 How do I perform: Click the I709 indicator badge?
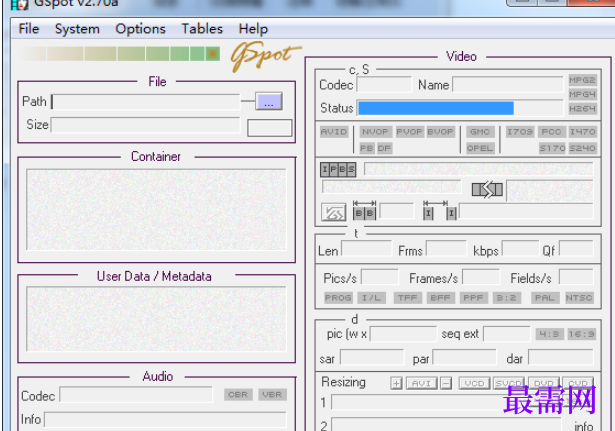click(520, 132)
